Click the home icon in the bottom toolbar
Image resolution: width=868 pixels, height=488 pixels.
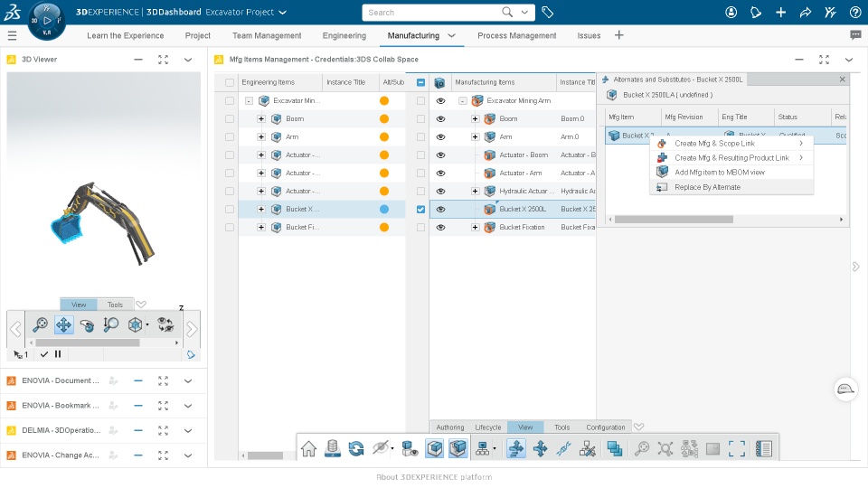309,449
